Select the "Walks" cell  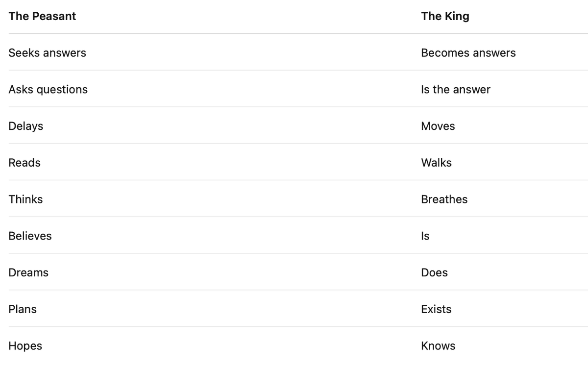pyautogui.click(x=436, y=163)
